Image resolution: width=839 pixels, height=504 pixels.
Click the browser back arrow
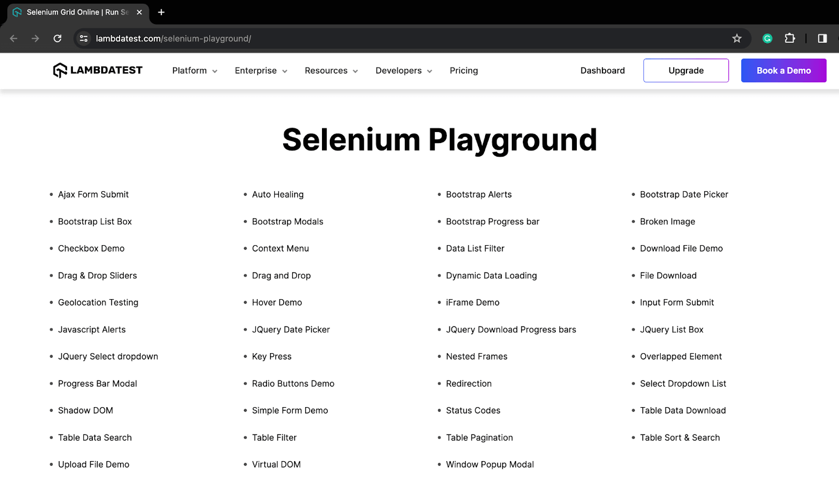tap(14, 38)
